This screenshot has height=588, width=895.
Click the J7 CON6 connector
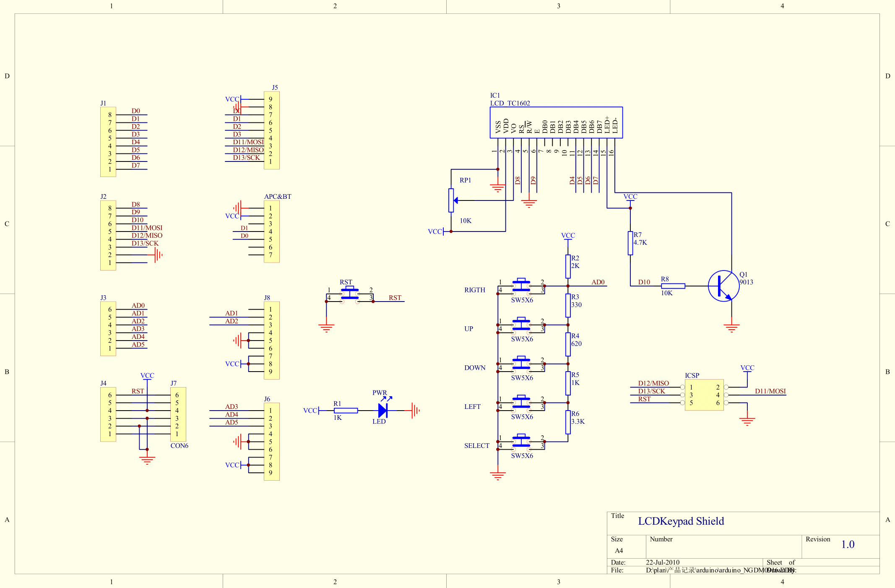tap(178, 414)
